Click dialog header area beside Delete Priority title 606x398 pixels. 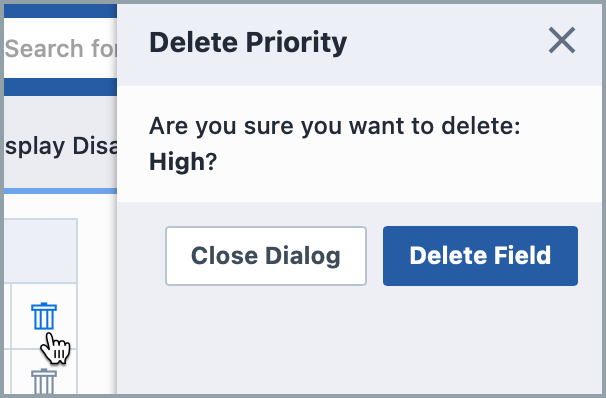tap(444, 43)
